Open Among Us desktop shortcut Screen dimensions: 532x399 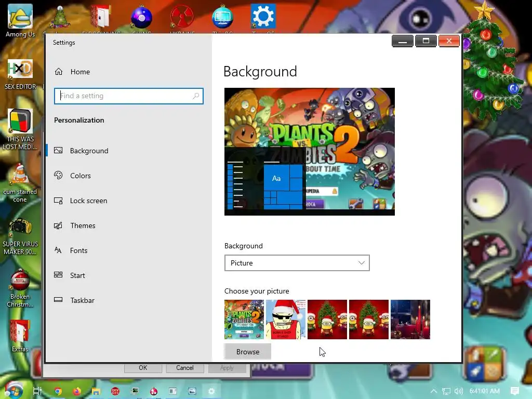pyautogui.click(x=20, y=20)
